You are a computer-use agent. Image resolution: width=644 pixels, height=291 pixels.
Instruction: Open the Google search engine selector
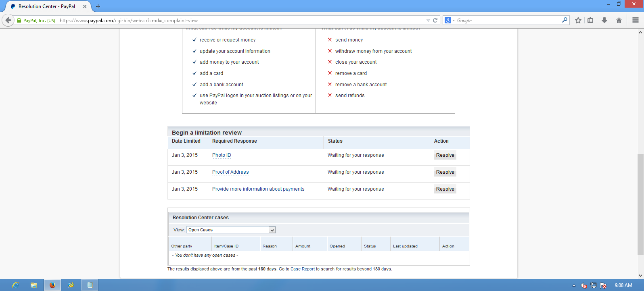click(x=450, y=20)
